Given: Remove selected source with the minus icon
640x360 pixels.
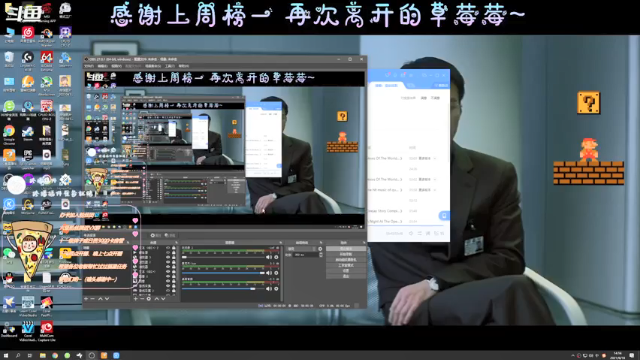Looking at the screenshot, I should click(142, 299).
